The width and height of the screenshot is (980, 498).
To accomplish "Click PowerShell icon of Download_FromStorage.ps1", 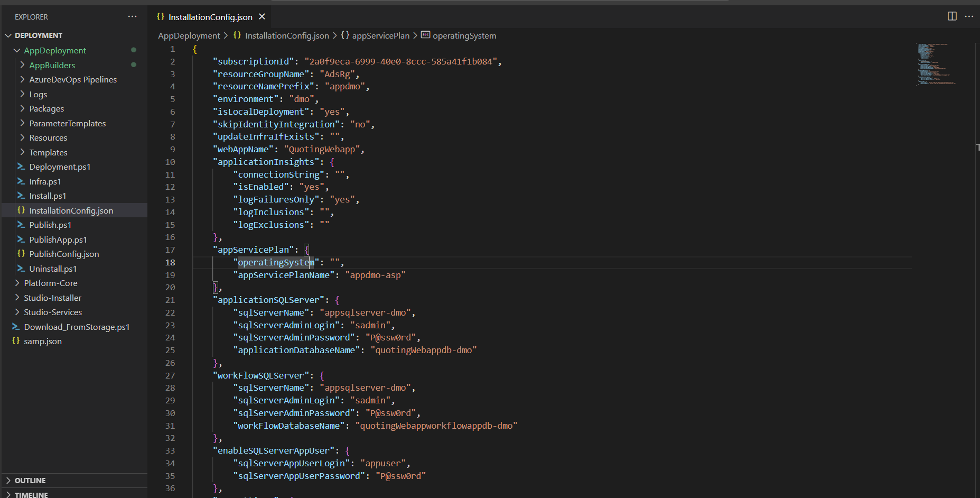I will click(16, 327).
